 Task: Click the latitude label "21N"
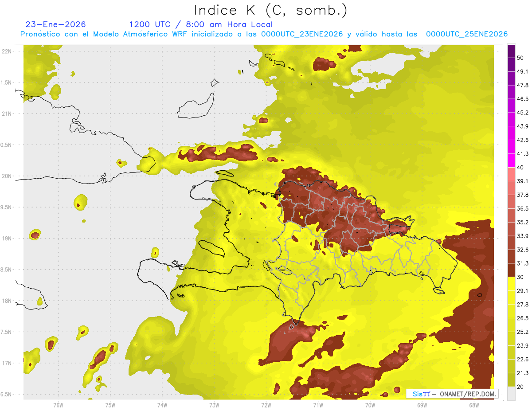tap(8, 114)
